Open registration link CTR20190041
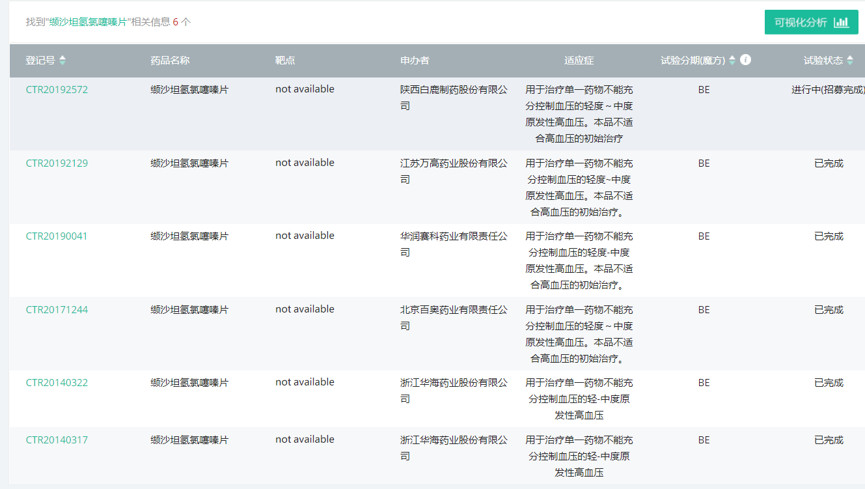The height and width of the screenshot is (489, 865). (56, 236)
